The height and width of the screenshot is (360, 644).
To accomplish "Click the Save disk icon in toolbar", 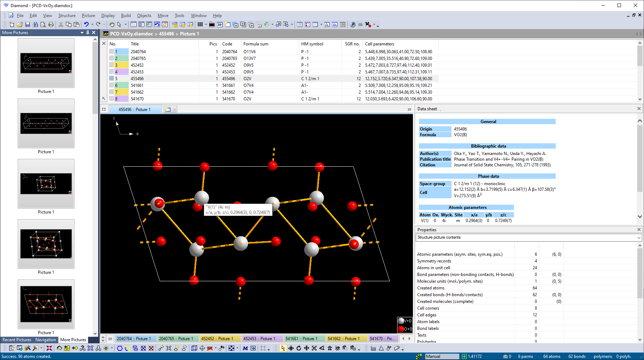I will [28, 24].
